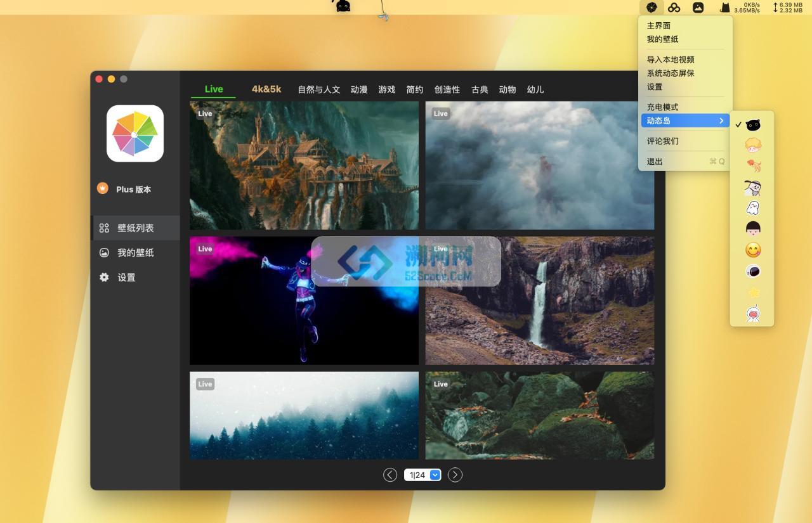This screenshot has height=523, width=812.
Task: Open the neon dancer smoke wallpaper
Action: (x=304, y=300)
